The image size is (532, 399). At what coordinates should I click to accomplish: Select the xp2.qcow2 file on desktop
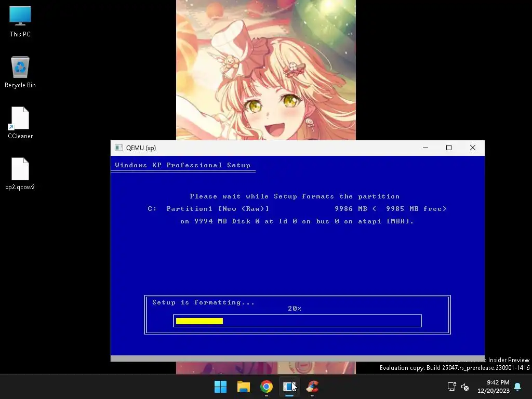tap(20, 174)
